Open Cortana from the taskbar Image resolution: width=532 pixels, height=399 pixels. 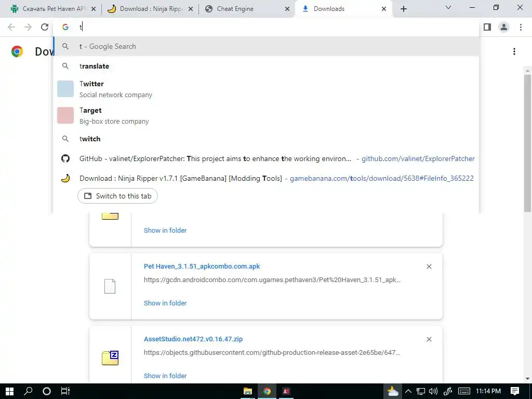tap(47, 391)
